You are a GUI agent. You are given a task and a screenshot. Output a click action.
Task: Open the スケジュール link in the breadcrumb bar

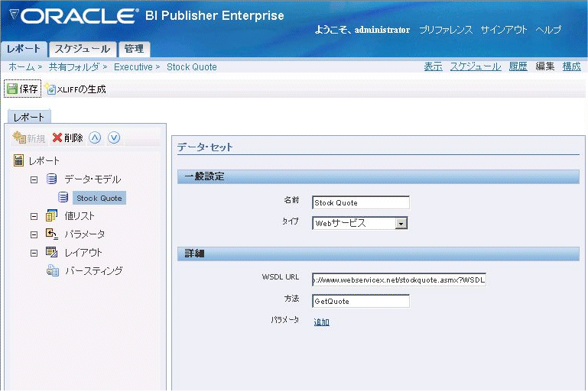[476, 66]
